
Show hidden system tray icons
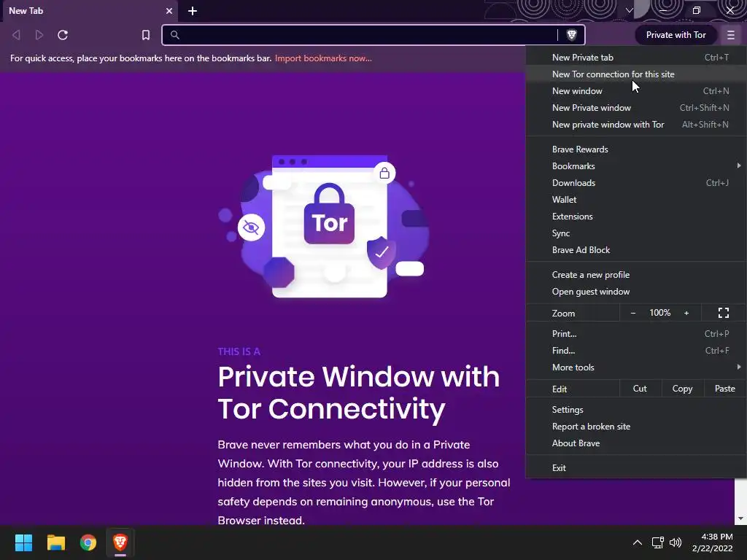pyautogui.click(x=638, y=542)
